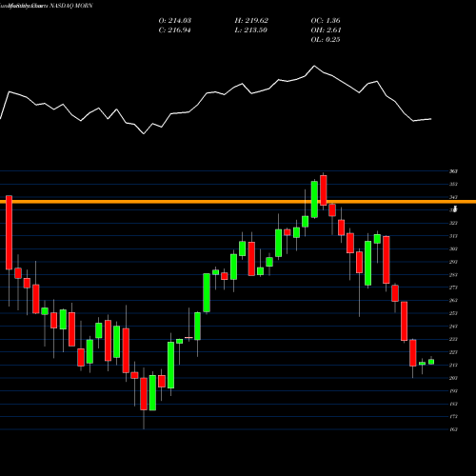The height and width of the screenshot is (476, 476).
Task: Click the 363 price axis label
Action: [x=453, y=171]
